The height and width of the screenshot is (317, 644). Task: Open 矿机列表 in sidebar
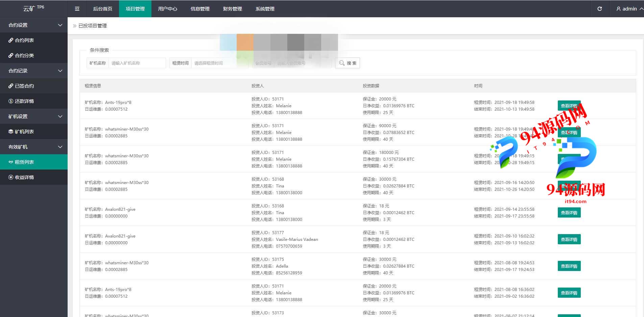coord(34,132)
